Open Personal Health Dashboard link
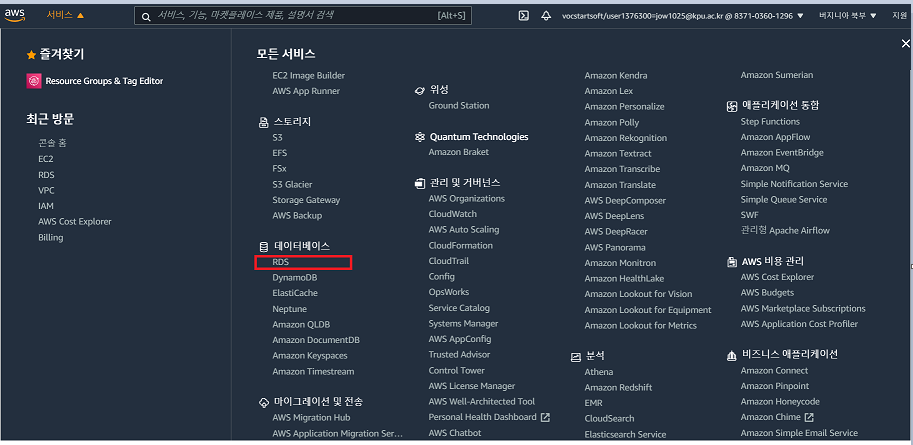Viewport: 913px width, 445px height. (483, 417)
